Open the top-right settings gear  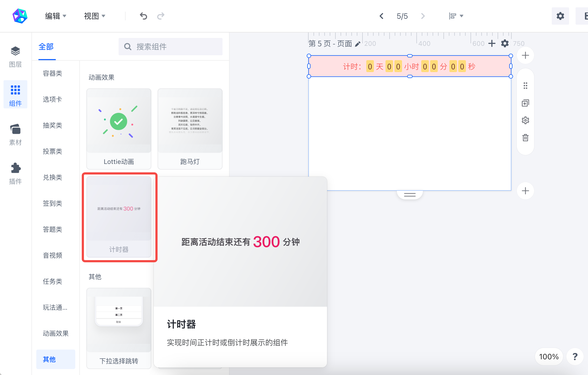click(560, 16)
